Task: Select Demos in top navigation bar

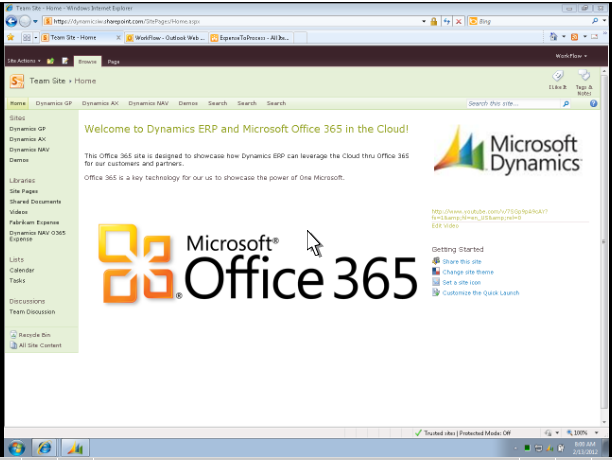Action: tap(188, 103)
